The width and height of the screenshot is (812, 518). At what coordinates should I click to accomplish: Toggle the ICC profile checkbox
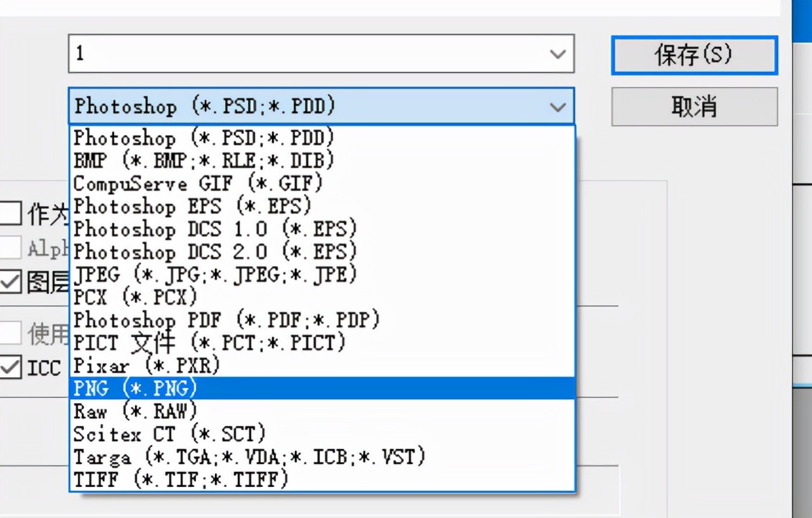tap(11, 367)
